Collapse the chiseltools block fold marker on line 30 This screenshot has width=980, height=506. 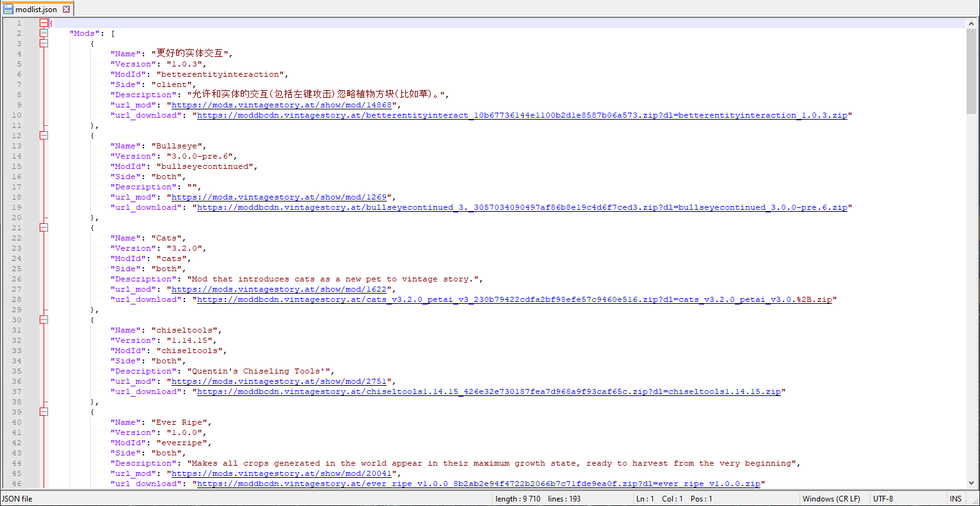(44, 320)
